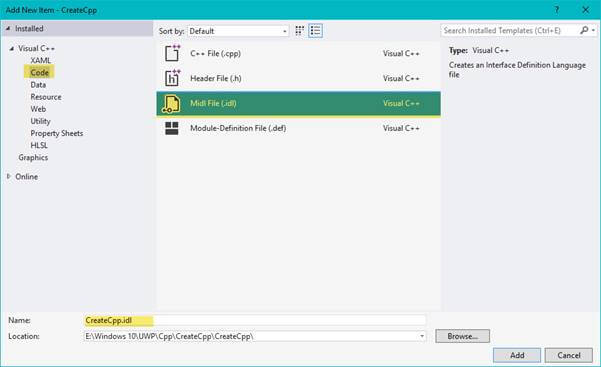Click Visual C++ type in the .cpp row
Image resolution: width=601 pixels, height=367 pixels.
(x=401, y=53)
